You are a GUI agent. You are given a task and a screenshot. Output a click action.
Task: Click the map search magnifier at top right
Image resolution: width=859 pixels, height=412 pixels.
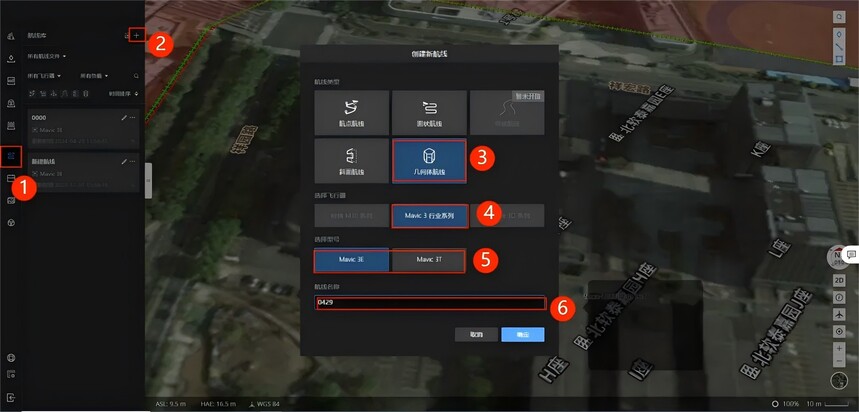pyautogui.click(x=839, y=18)
